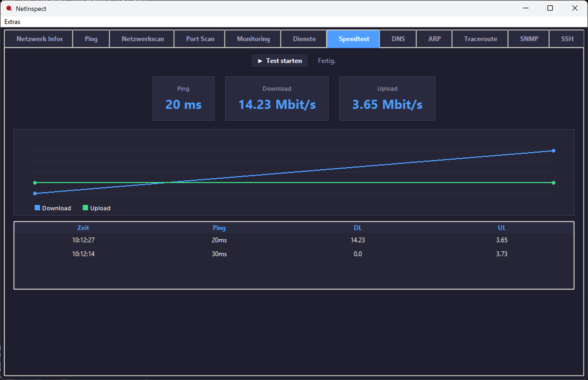Open the Ping tab
The width and height of the screenshot is (588, 380).
click(x=91, y=39)
